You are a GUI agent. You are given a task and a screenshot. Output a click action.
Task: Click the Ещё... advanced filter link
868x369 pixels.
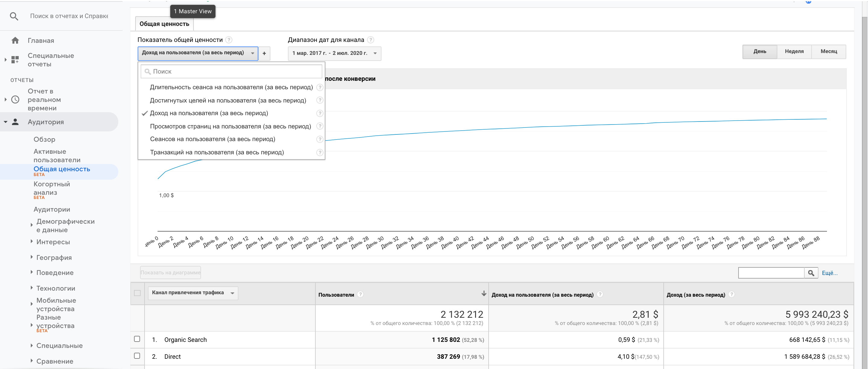tap(829, 273)
